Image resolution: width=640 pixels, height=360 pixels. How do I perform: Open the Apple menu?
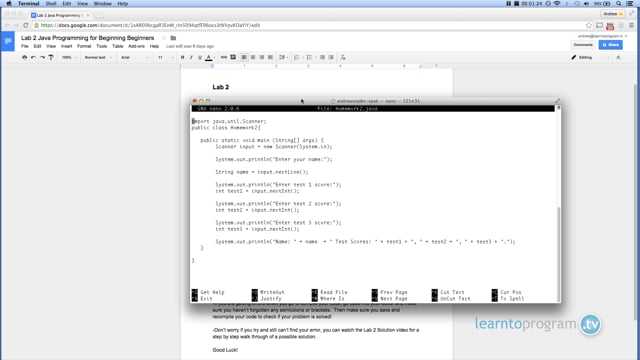tap(9, 4)
